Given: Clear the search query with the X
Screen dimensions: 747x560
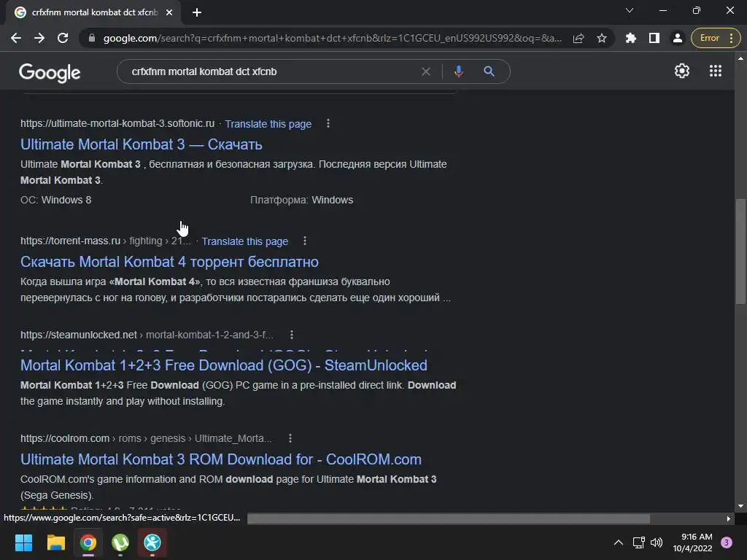Looking at the screenshot, I should [426, 71].
